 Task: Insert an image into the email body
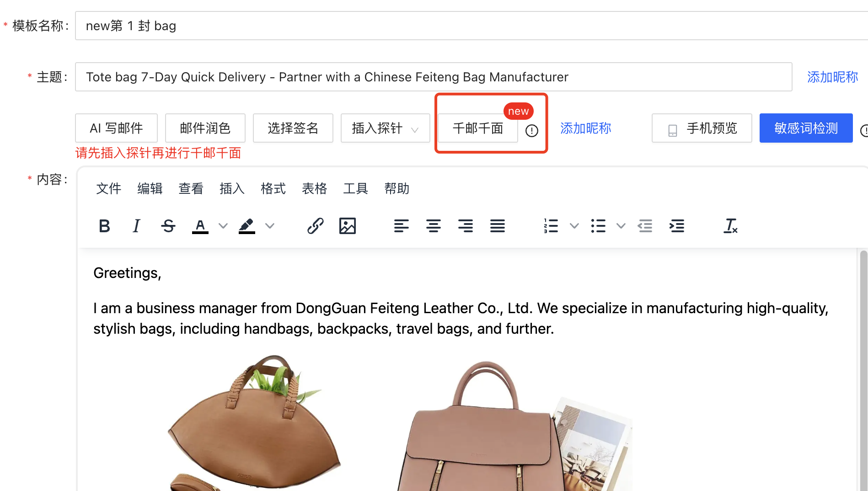[348, 225]
